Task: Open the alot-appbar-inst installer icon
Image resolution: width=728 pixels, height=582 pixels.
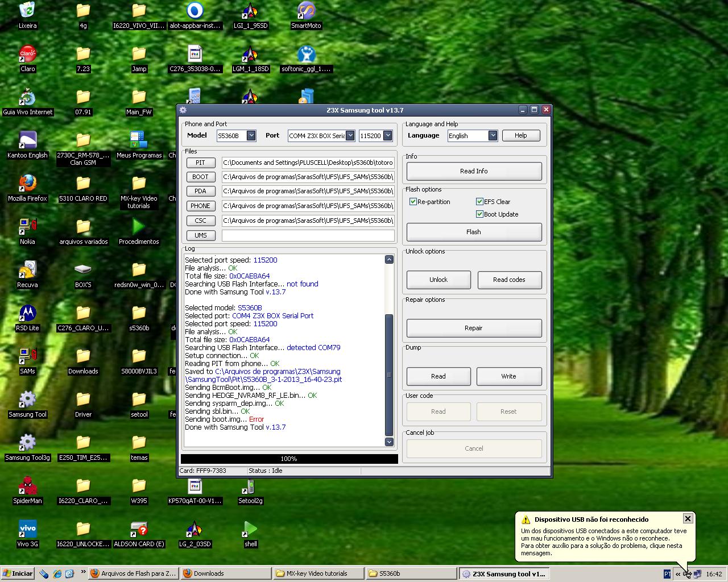Action: pyautogui.click(x=195, y=15)
